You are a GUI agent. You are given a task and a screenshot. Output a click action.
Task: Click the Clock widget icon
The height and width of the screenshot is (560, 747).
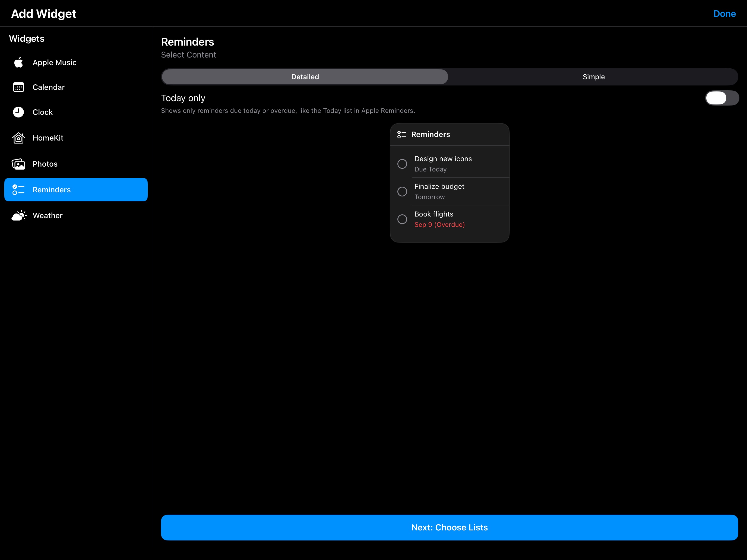18,112
